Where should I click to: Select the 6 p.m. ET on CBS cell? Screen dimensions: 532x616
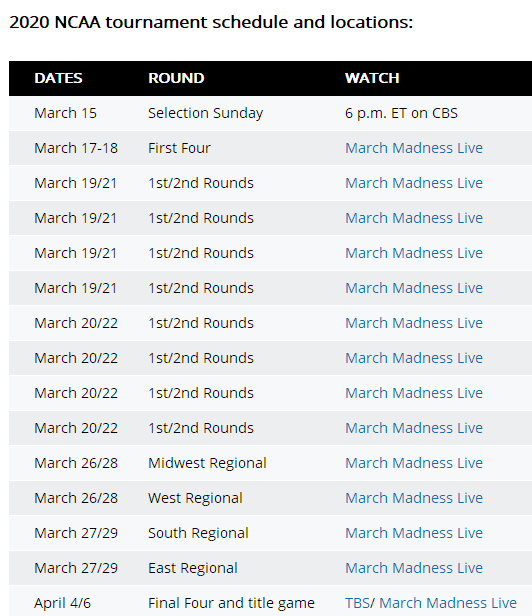click(x=401, y=113)
